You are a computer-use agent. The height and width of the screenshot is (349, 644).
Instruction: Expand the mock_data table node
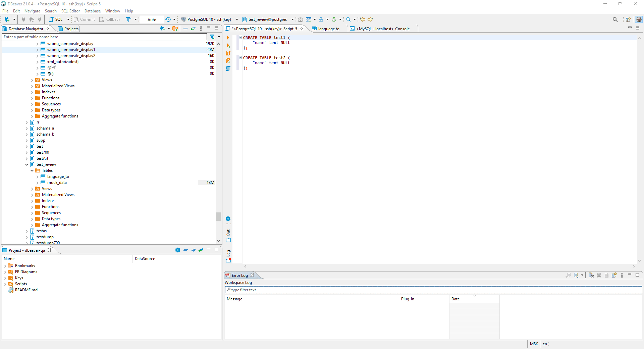38,183
